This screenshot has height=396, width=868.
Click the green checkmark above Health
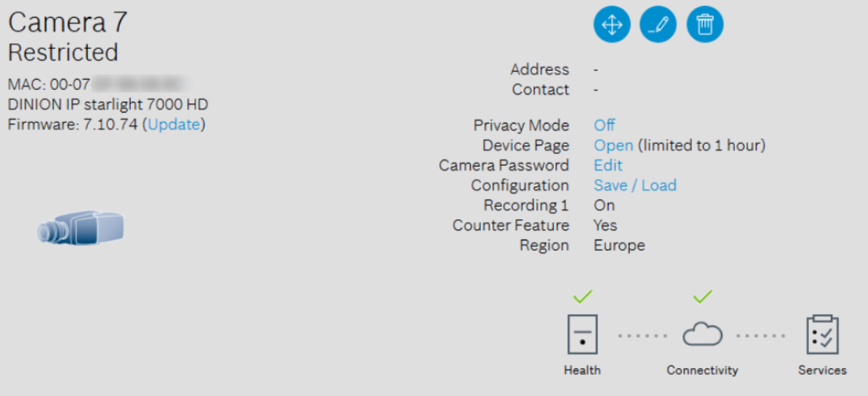pyautogui.click(x=582, y=297)
